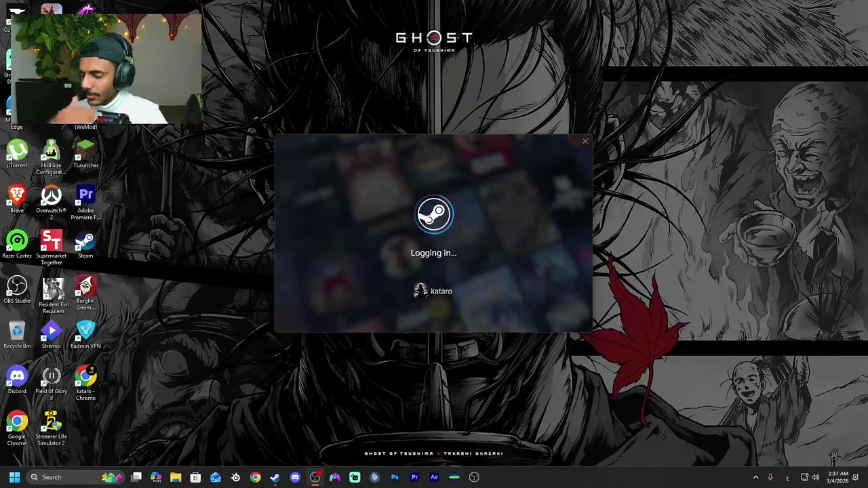
Task: Launch Stremio from desktop
Action: [51, 335]
